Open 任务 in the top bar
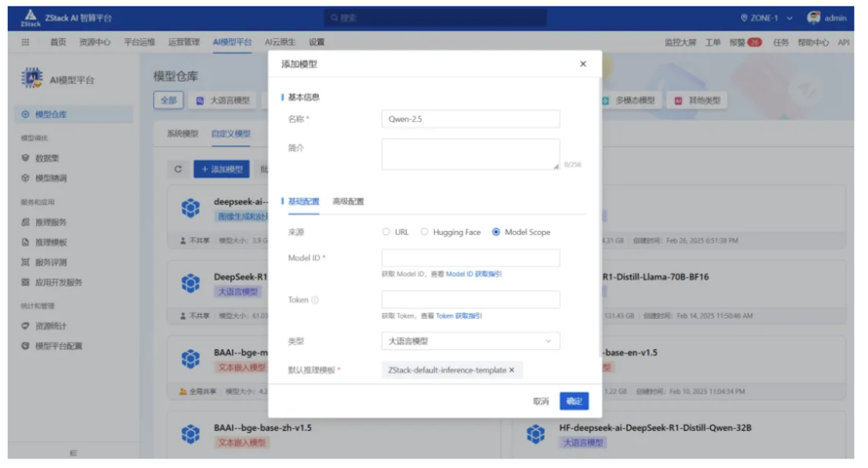Viewport: 868px width, 468px height. (x=780, y=42)
